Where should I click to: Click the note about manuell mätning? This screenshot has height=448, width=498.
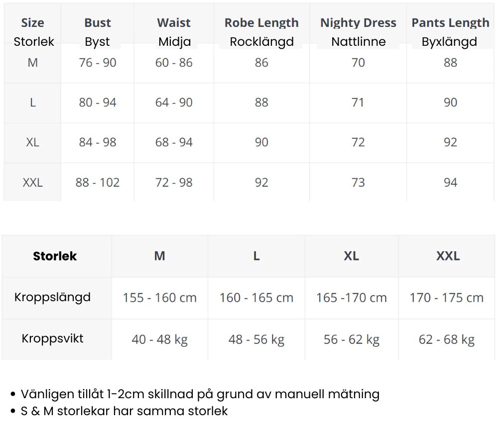[x=200, y=394]
